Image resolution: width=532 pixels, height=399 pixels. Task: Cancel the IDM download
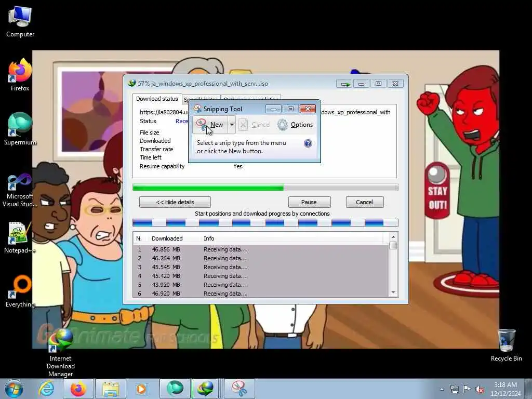365,202
